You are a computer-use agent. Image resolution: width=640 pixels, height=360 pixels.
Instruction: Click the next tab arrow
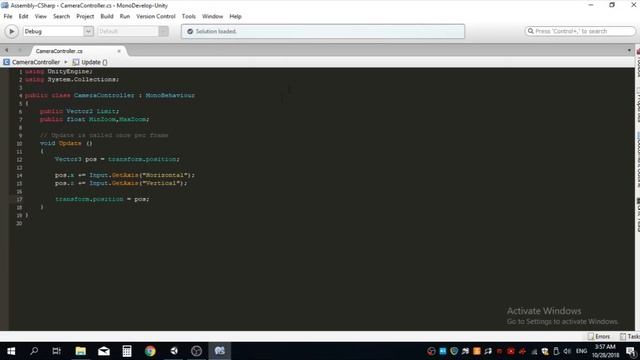click(19, 50)
